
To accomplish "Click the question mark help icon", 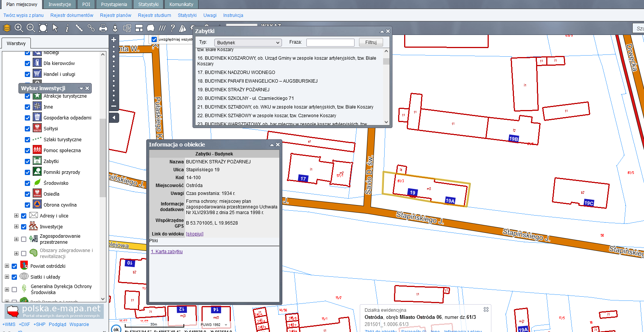I will click(173, 28).
